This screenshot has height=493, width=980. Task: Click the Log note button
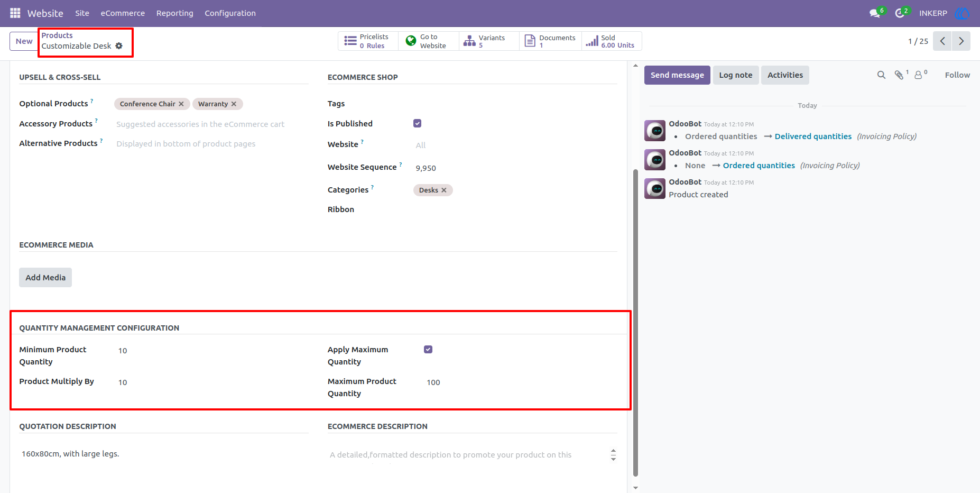point(735,75)
